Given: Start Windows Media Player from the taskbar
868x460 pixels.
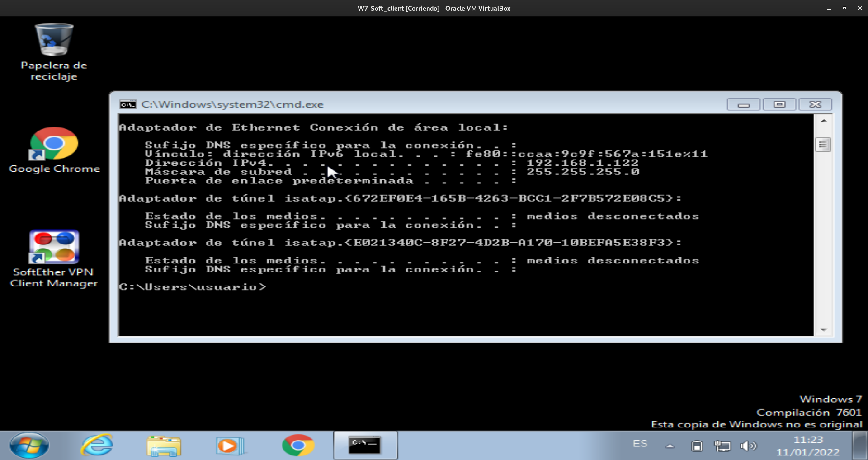Looking at the screenshot, I should (230, 445).
